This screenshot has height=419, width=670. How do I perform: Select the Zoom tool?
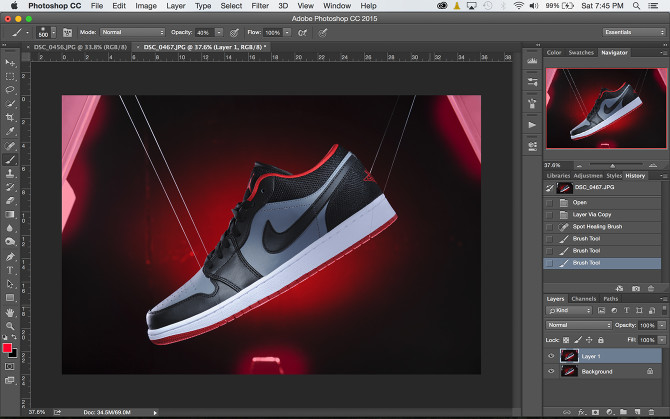(10, 326)
